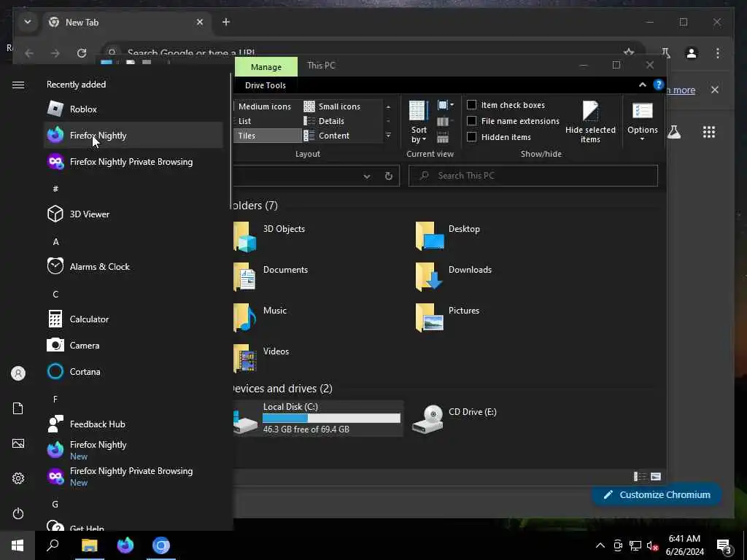Screen dimensions: 747x560
Task: Click the Power button in Start menu
Action: click(x=18, y=513)
